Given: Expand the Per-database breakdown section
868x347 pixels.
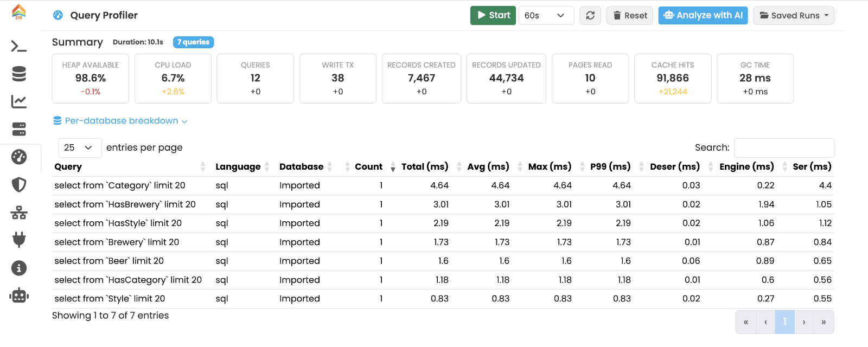Looking at the screenshot, I should click(x=120, y=121).
